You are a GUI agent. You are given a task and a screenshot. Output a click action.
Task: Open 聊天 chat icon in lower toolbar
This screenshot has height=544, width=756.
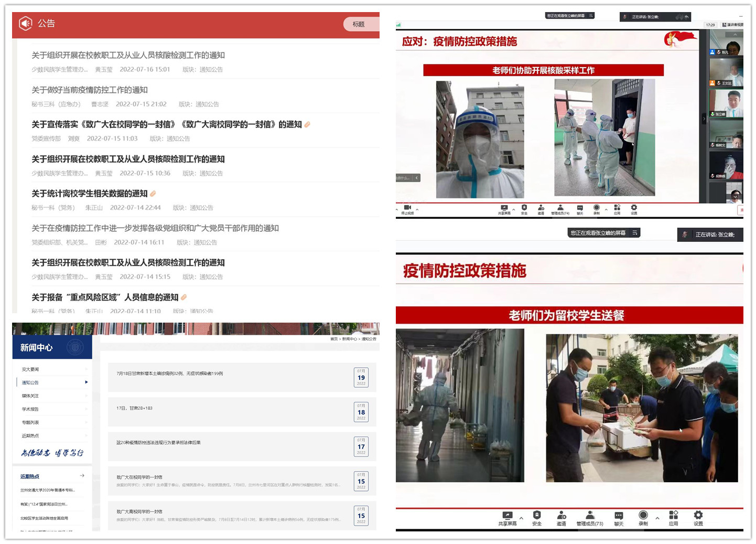coord(619,515)
